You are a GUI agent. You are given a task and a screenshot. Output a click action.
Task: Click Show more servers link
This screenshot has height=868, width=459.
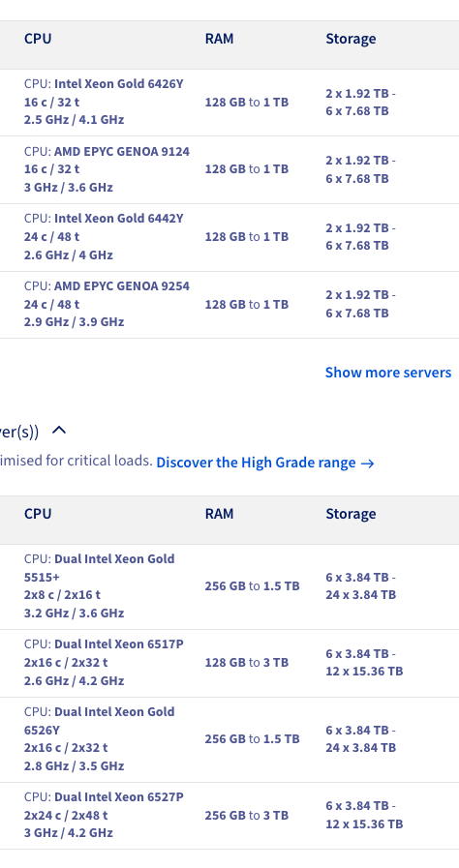coord(388,373)
